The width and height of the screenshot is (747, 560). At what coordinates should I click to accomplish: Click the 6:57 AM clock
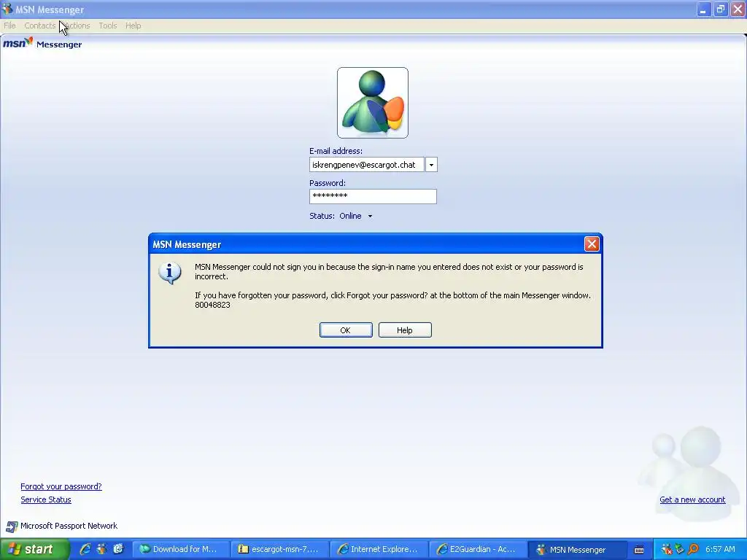point(720,550)
